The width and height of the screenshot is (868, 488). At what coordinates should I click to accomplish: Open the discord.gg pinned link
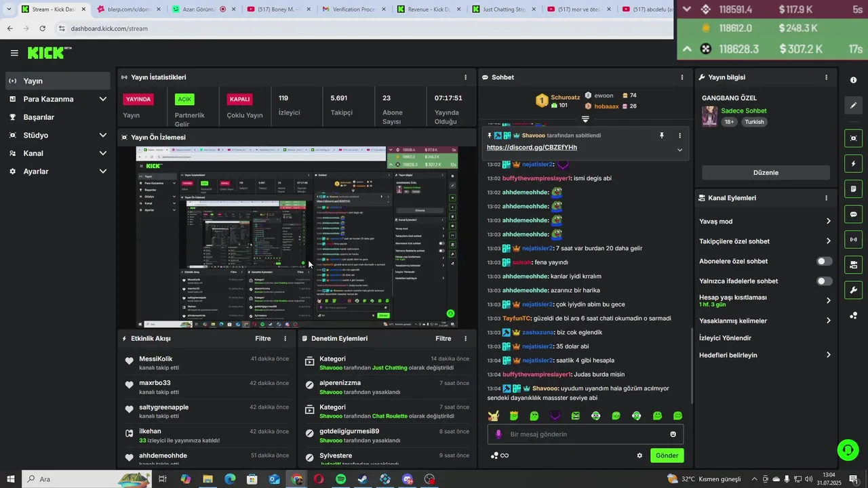pos(532,147)
